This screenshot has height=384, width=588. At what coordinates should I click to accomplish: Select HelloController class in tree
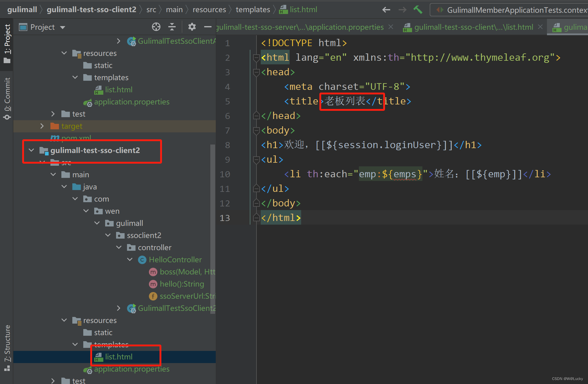click(x=175, y=260)
